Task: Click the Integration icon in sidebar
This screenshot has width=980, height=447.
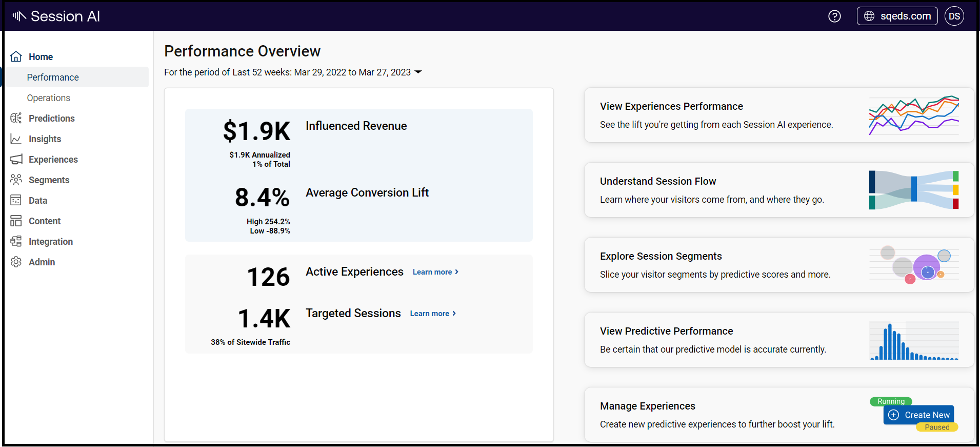Action: click(x=16, y=241)
